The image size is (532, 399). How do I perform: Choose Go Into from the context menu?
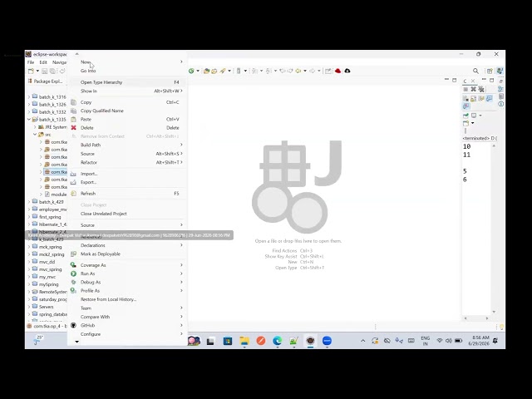(x=128, y=71)
